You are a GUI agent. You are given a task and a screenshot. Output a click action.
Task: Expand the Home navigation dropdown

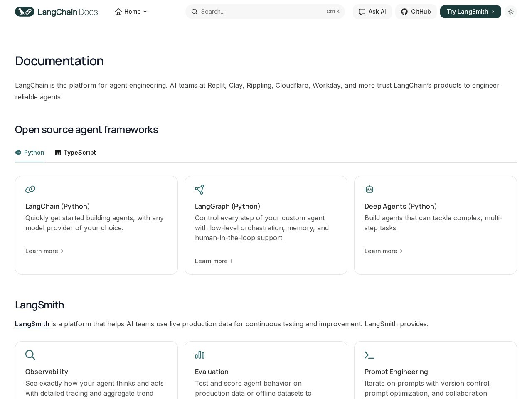tap(131, 12)
